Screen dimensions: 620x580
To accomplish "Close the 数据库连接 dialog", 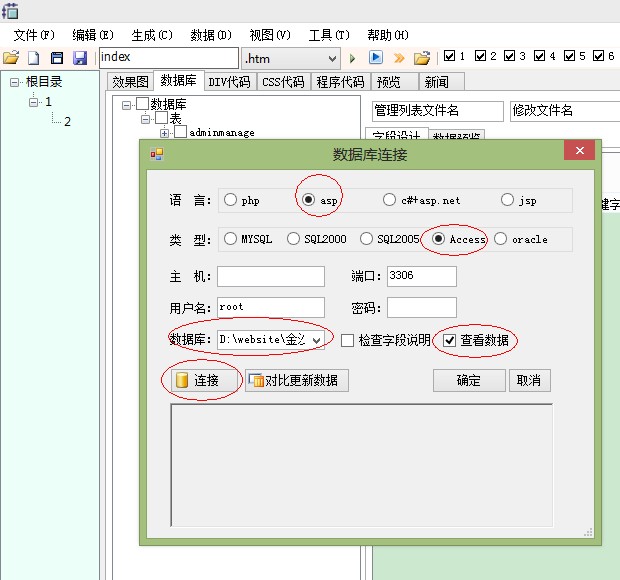I will point(580,150).
